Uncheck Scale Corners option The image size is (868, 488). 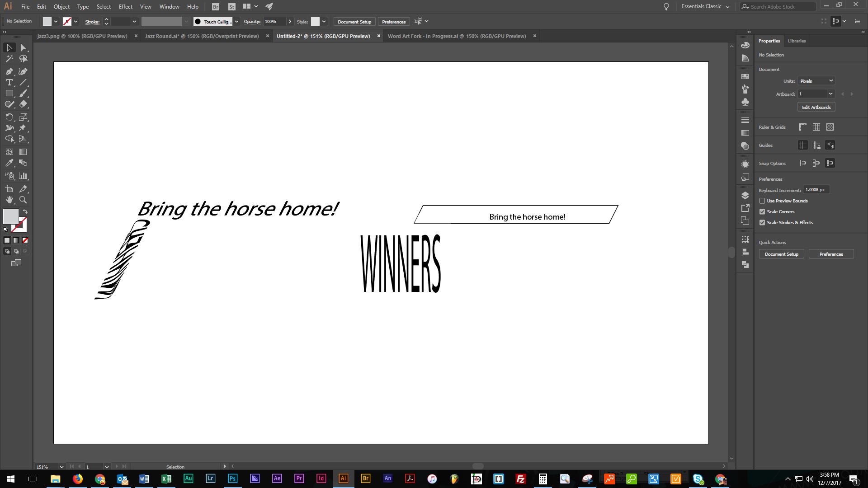click(762, 212)
